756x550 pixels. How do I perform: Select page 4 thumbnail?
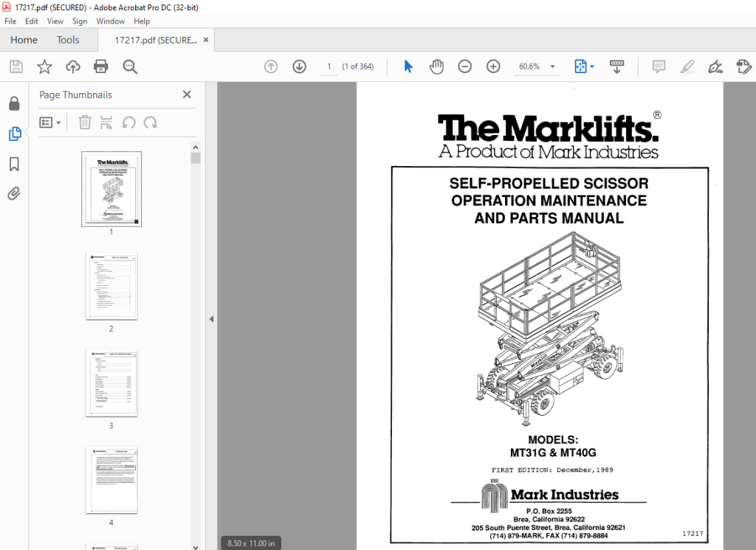tap(111, 480)
